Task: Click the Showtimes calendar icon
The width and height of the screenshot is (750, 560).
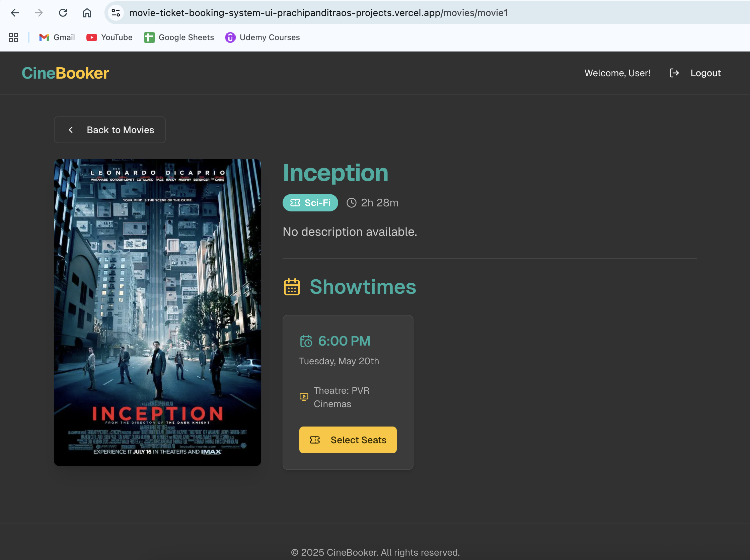Action: (x=292, y=287)
